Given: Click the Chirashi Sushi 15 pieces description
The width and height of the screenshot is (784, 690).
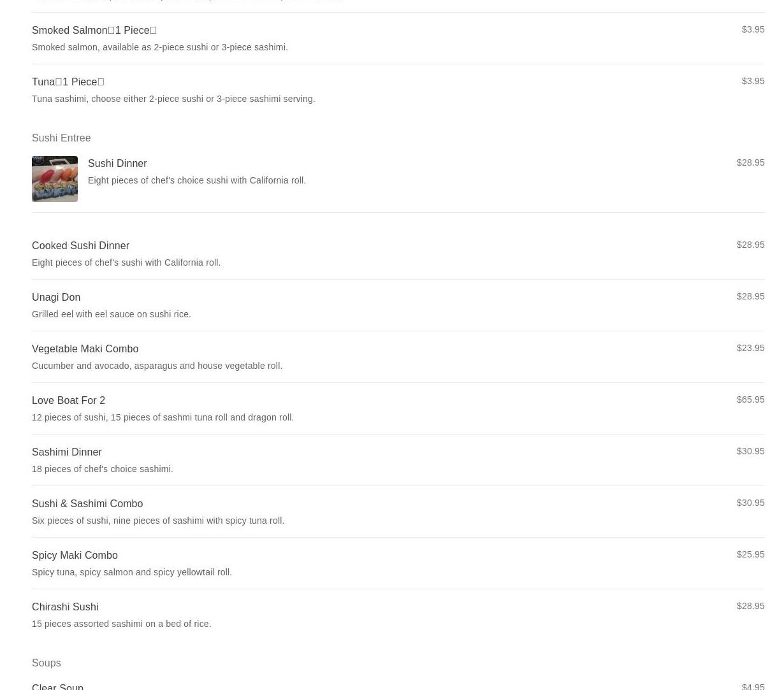Looking at the screenshot, I should tap(122, 624).
